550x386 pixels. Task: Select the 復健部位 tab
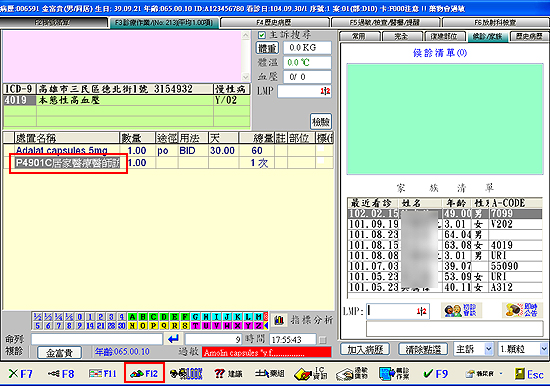point(444,36)
